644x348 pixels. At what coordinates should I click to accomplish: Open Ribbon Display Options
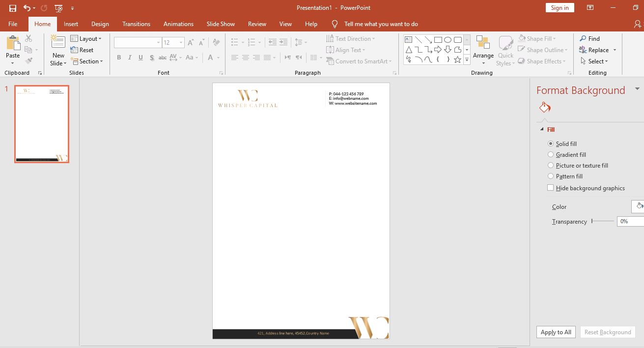coord(590,8)
